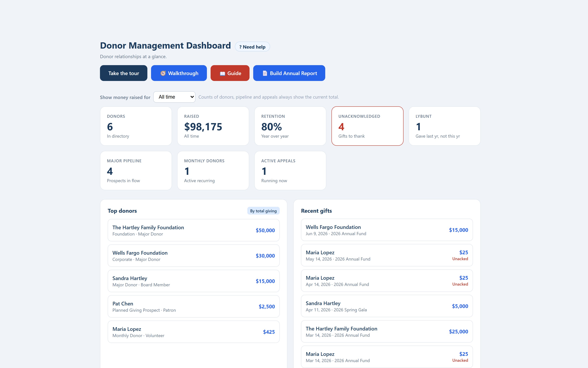Open the Active Appeals card
The height and width of the screenshot is (368, 588).
pyautogui.click(x=290, y=171)
